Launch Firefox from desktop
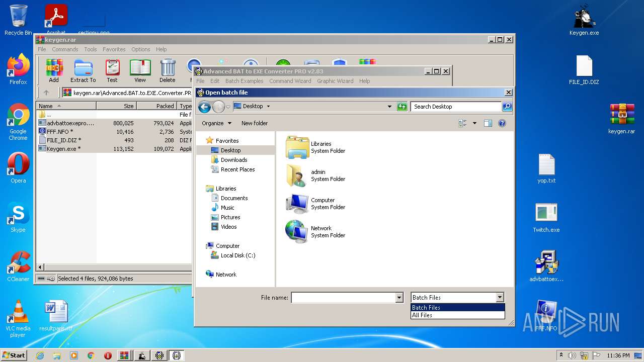Viewport: 644px width, 362px height. 18,69
